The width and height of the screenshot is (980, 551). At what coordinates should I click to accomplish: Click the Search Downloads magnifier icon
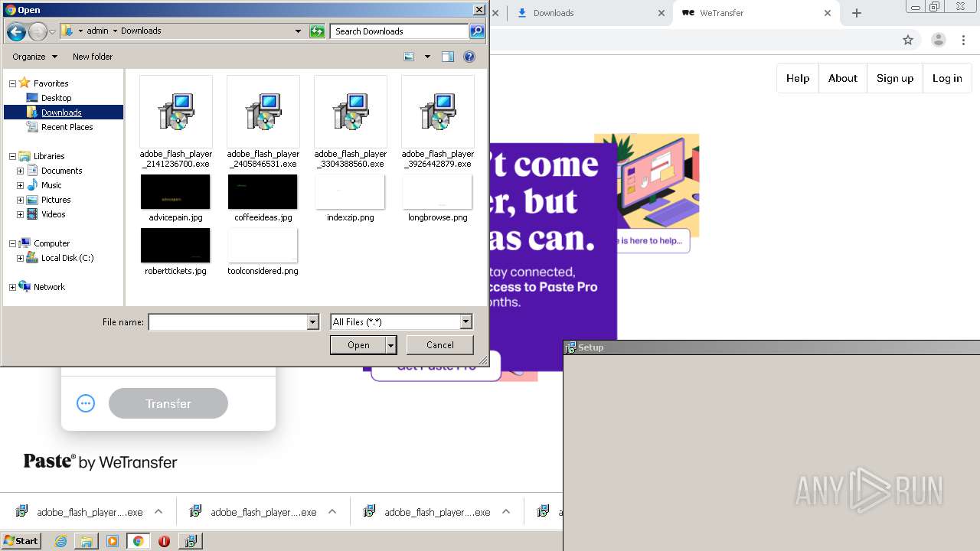tap(477, 31)
